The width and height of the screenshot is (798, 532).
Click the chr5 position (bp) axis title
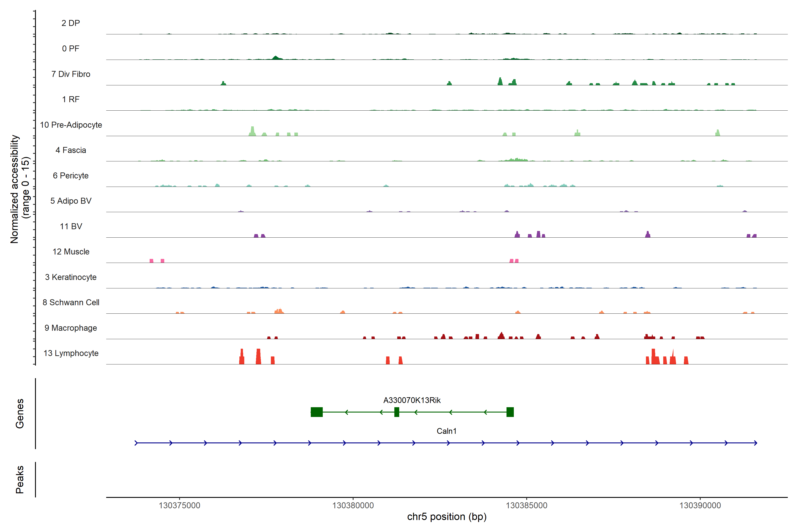click(x=446, y=517)
